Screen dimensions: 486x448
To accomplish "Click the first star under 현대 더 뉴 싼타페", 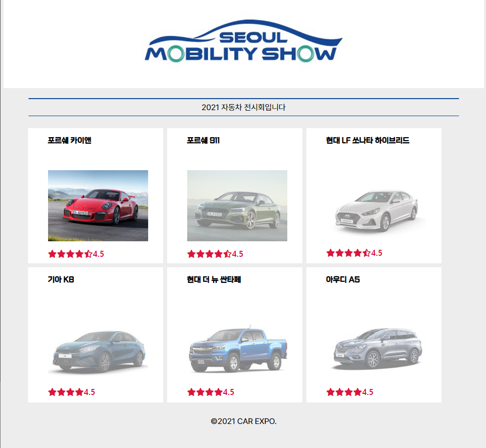I will point(192,392).
